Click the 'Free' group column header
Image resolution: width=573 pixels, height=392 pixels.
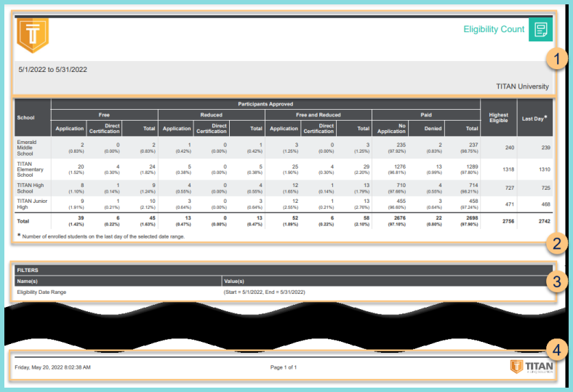coord(104,115)
